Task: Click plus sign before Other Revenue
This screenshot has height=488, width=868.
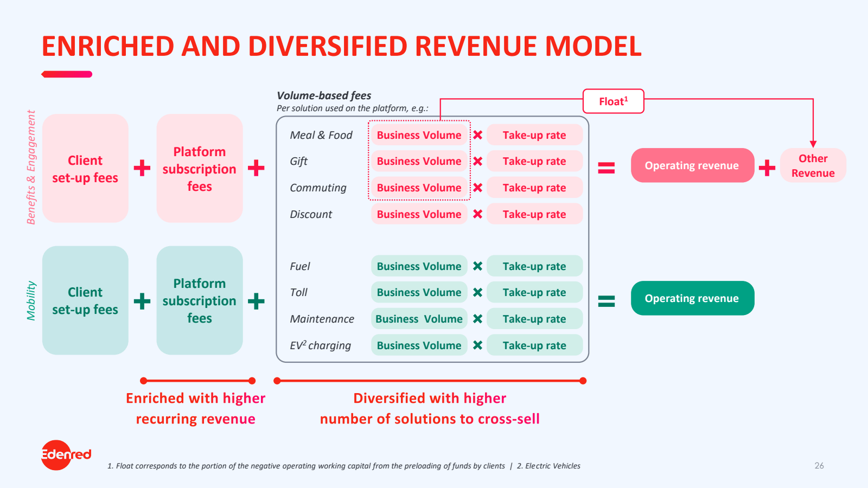Action: [x=767, y=168]
